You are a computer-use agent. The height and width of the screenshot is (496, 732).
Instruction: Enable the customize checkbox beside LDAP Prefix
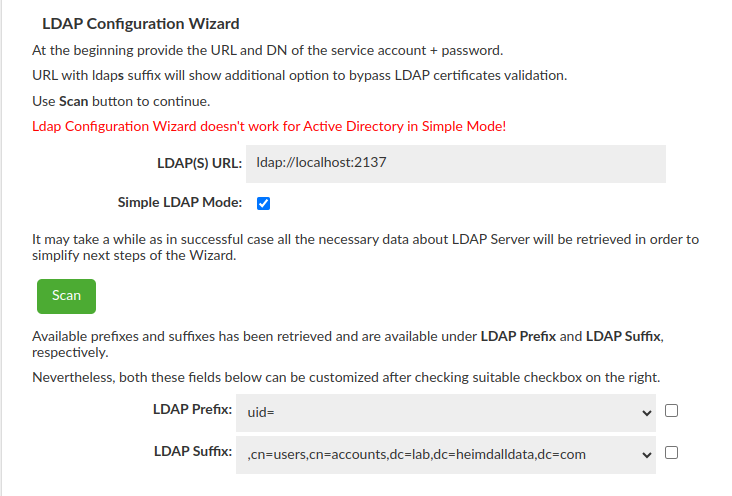[x=672, y=411]
